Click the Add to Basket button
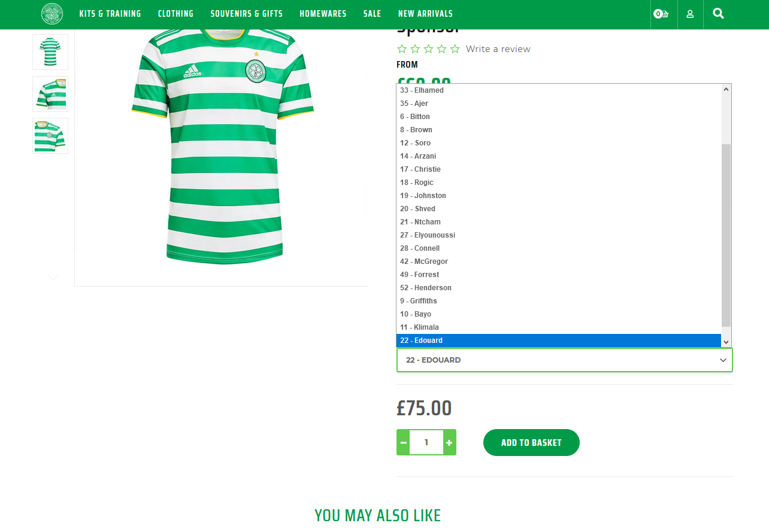The width and height of the screenshot is (769, 532). click(x=531, y=442)
